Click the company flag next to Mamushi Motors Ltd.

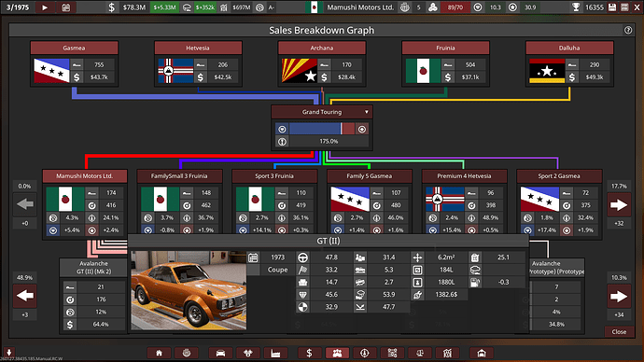(315, 7)
